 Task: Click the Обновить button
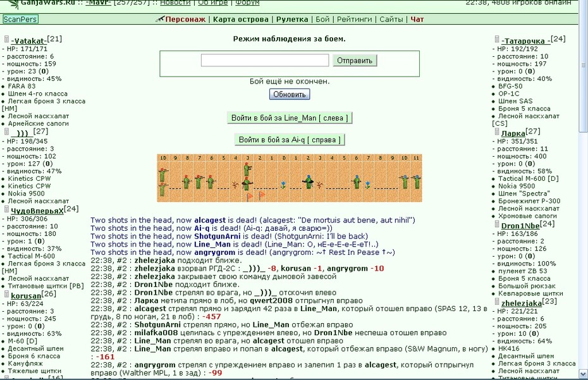coord(290,94)
